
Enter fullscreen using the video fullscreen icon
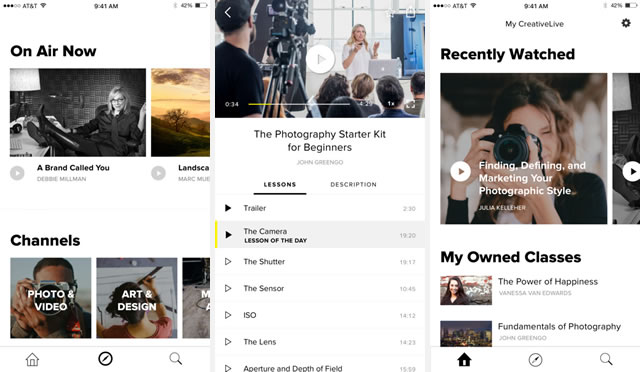click(x=410, y=104)
